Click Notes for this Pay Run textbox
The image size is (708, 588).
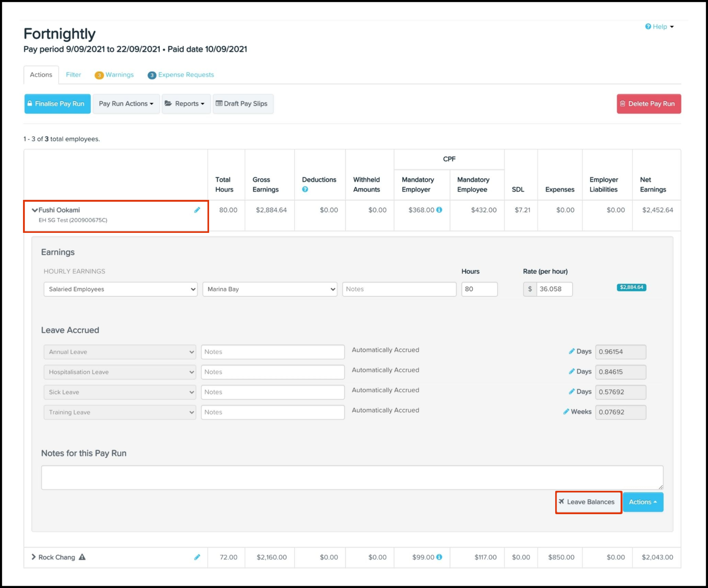(x=352, y=477)
